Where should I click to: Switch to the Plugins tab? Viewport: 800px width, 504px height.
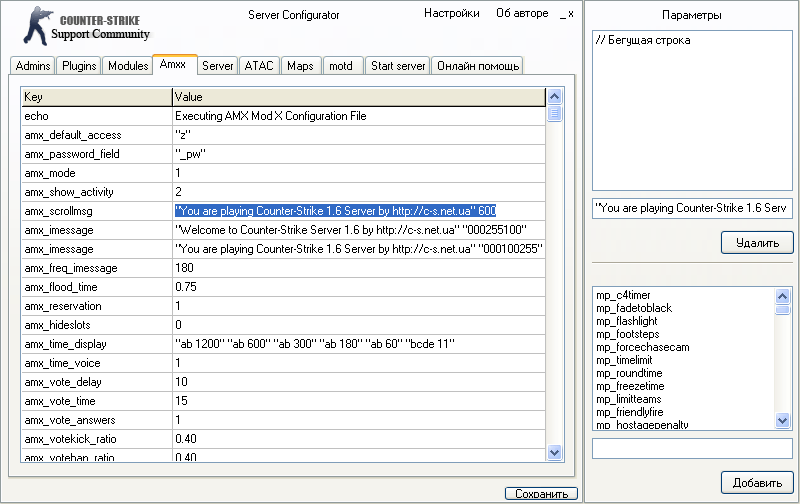click(x=79, y=66)
